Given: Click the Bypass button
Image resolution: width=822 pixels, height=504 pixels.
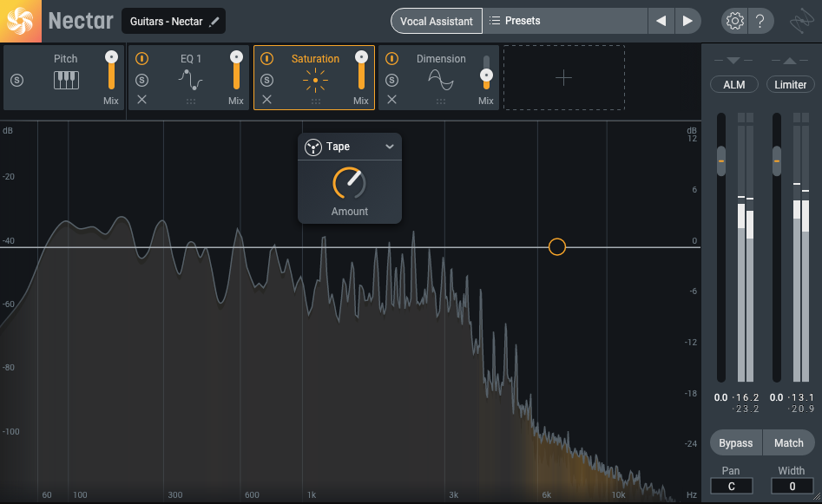Looking at the screenshot, I should (x=735, y=443).
